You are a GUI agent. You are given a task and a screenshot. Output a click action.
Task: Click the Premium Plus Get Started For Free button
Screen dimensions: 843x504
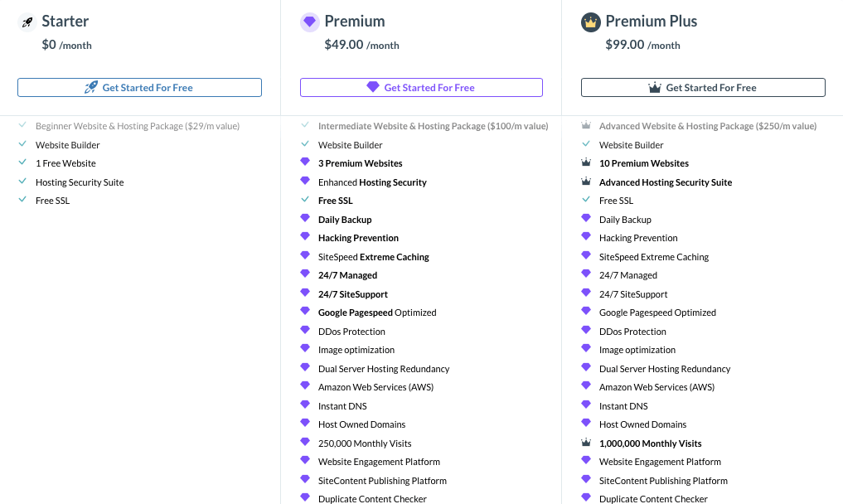click(703, 88)
